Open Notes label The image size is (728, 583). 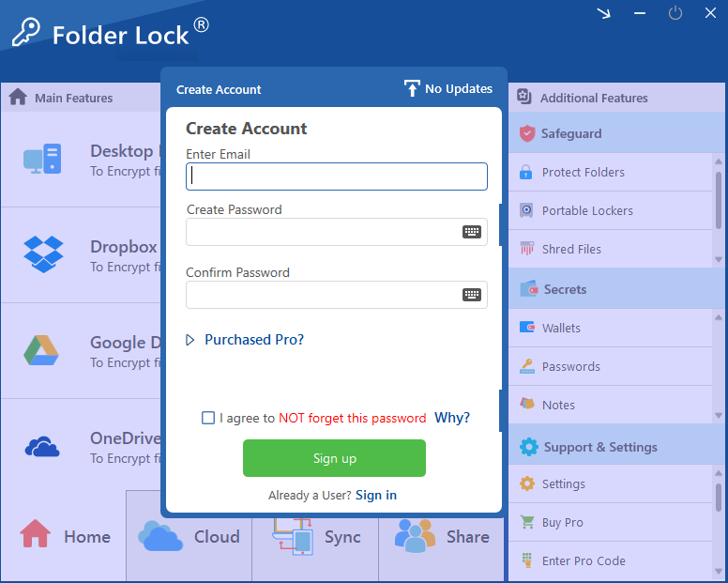tap(558, 405)
